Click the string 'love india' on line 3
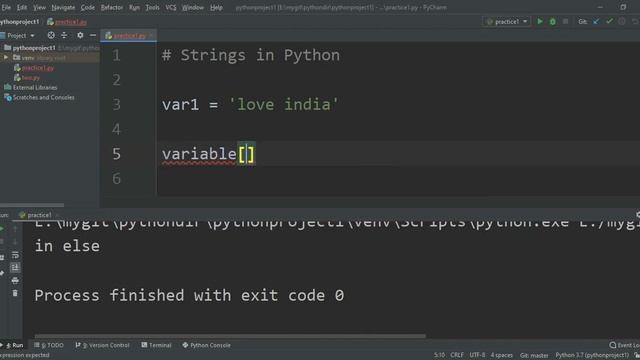Viewport: 640px width, 360px height. pyautogui.click(x=283, y=104)
